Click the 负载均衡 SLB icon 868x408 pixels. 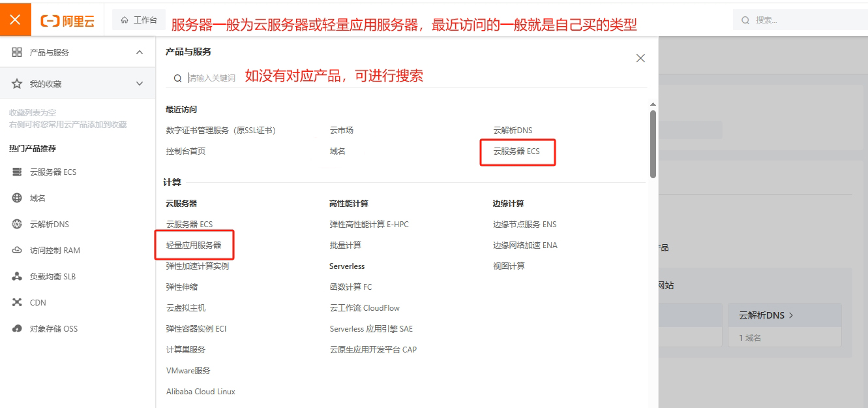pos(17,277)
